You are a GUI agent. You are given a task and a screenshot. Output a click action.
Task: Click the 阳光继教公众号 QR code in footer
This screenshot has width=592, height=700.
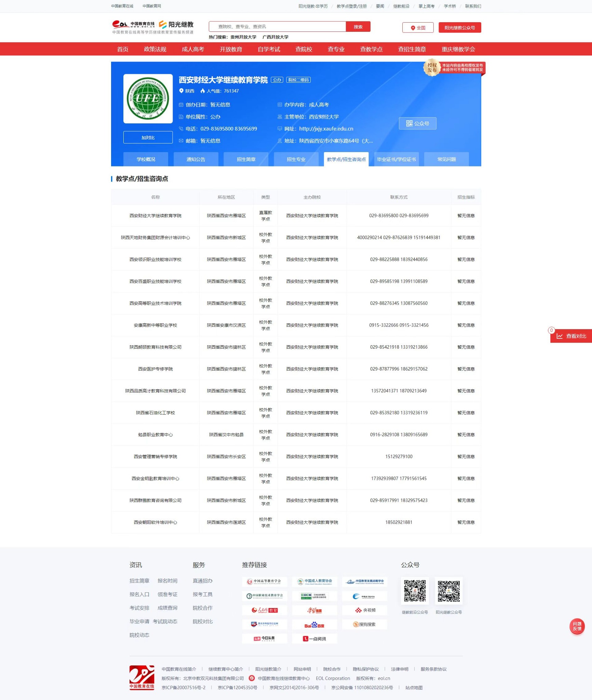pos(448,591)
